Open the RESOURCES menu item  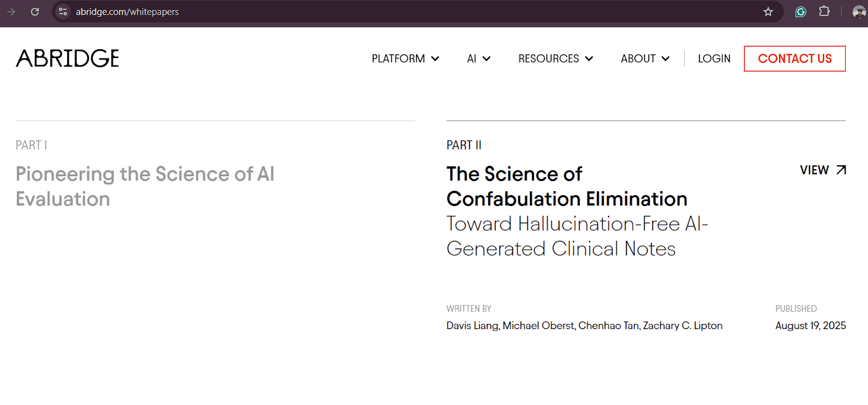[548, 59]
